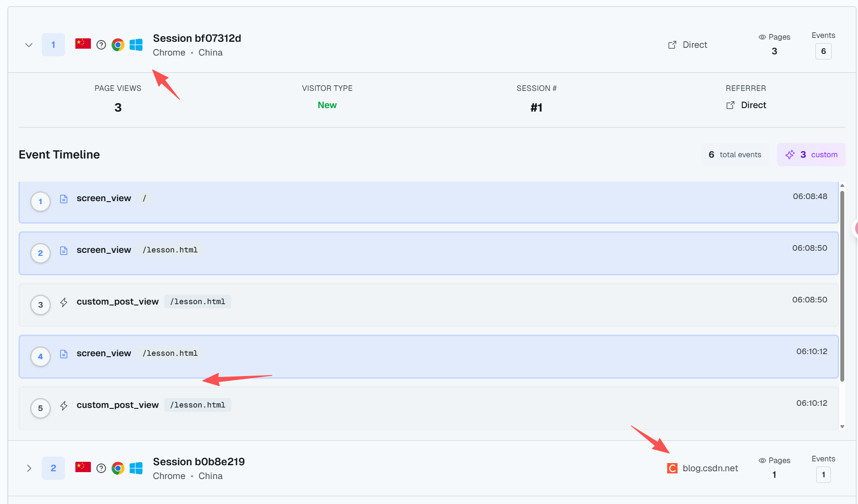Screen dimensions: 858x504
Task: Click the /lesson.html tag on event 5
Action: point(198,405)
